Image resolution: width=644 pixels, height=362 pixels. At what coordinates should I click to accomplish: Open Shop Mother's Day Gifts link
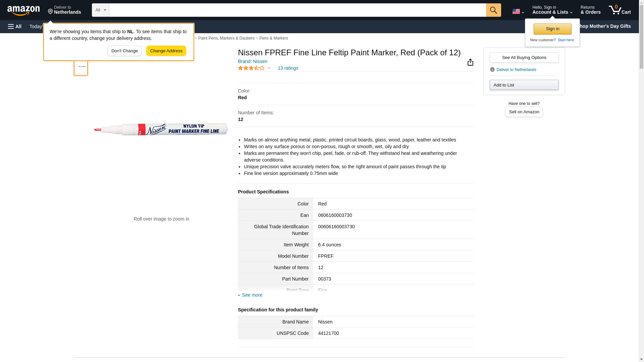(605, 26)
